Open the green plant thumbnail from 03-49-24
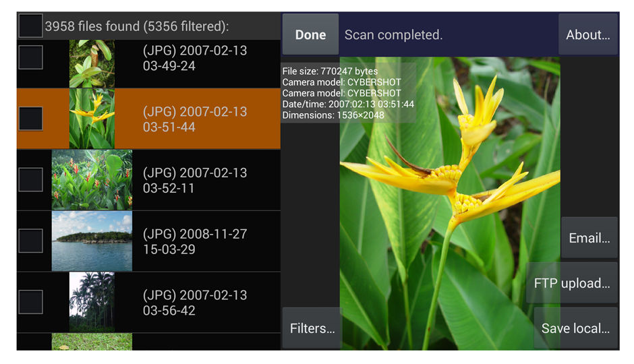This screenshot has height=364, width=634. coord(92,64)
